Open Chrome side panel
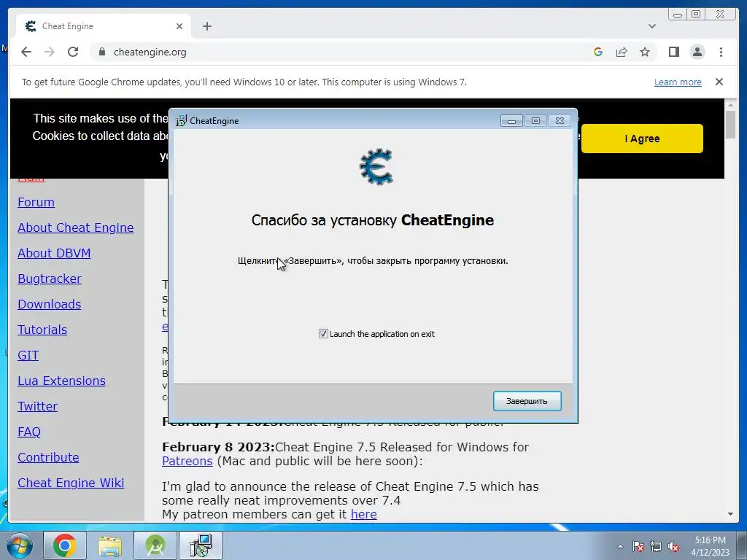 tap(673, 52)
